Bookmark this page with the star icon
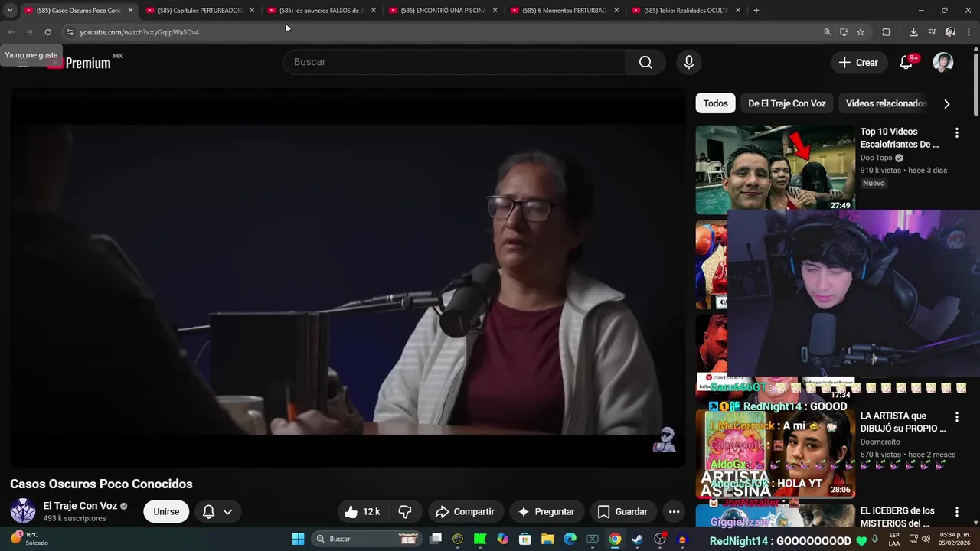This screenshot has height=551, width=980. [x=861, y=32]
